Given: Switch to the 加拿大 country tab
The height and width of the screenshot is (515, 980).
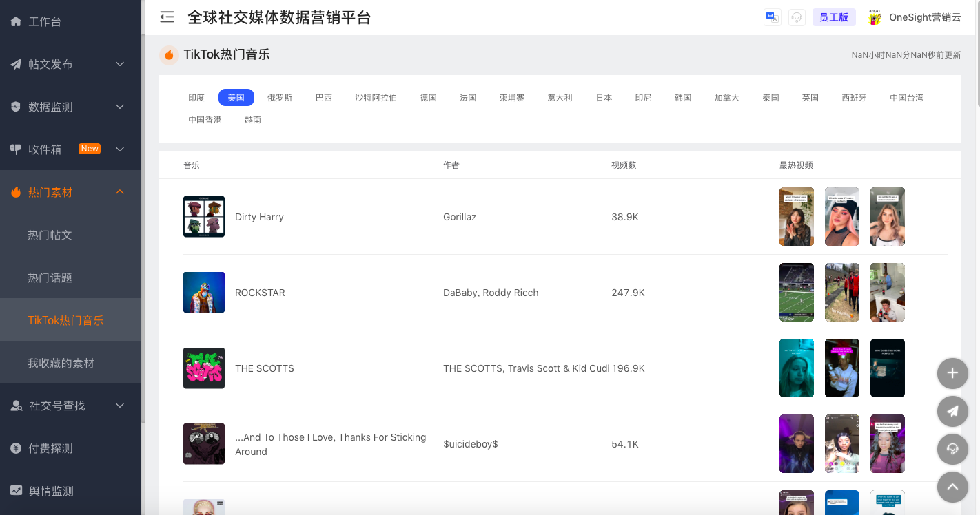Looking at the screenshot, I should [727, 98].
